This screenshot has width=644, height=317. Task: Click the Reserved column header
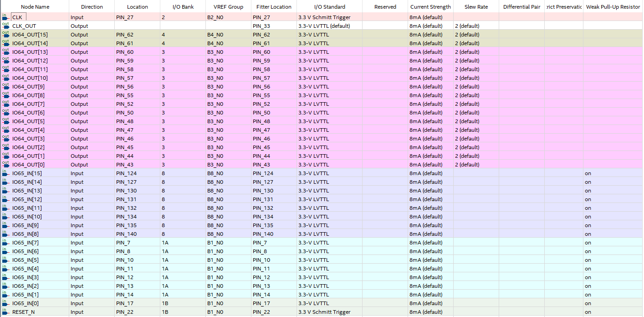[385, 7]
